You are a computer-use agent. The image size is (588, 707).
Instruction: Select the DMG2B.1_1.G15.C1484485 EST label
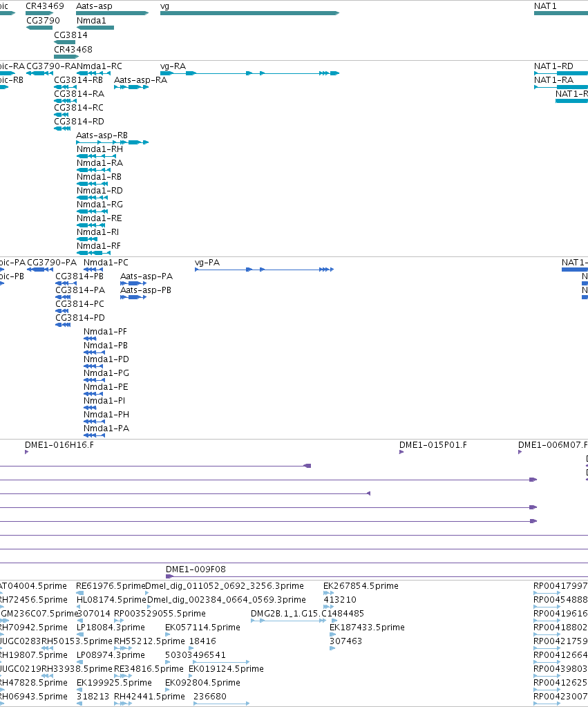[307, 614]
